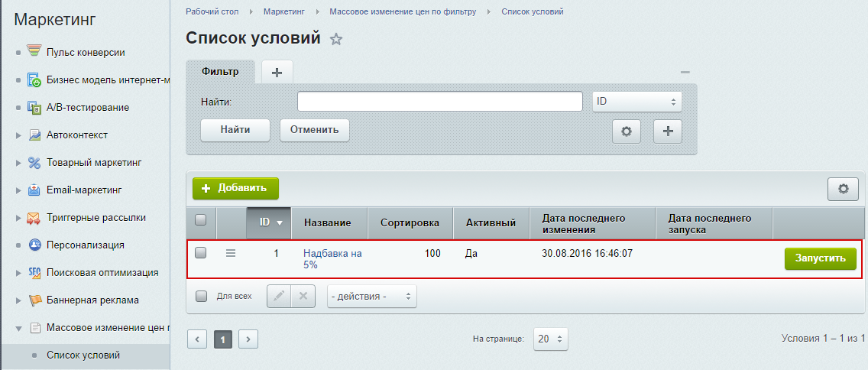The height and width of the screenshot is (370, 868).
Task: Click the delete X icon below table
Action: 303,296
